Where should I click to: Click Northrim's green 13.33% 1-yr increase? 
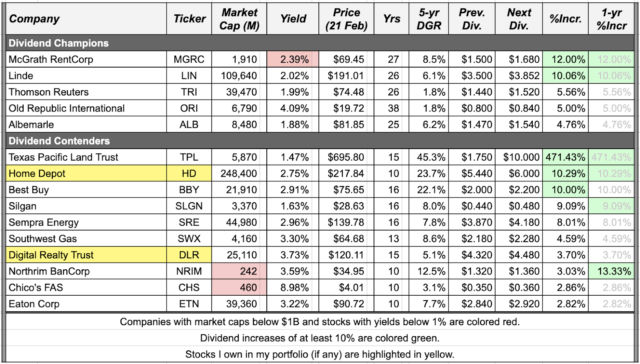tap(611, 271)
